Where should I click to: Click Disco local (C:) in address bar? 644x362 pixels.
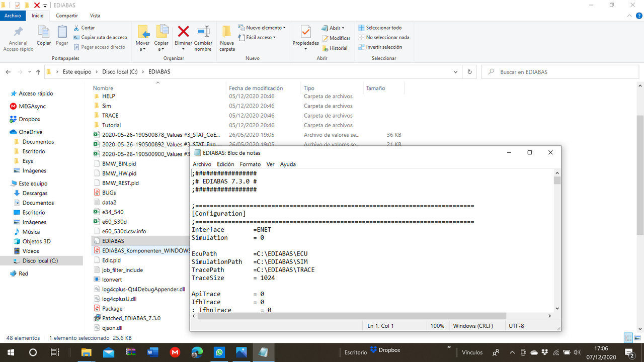tap(120, 72)
